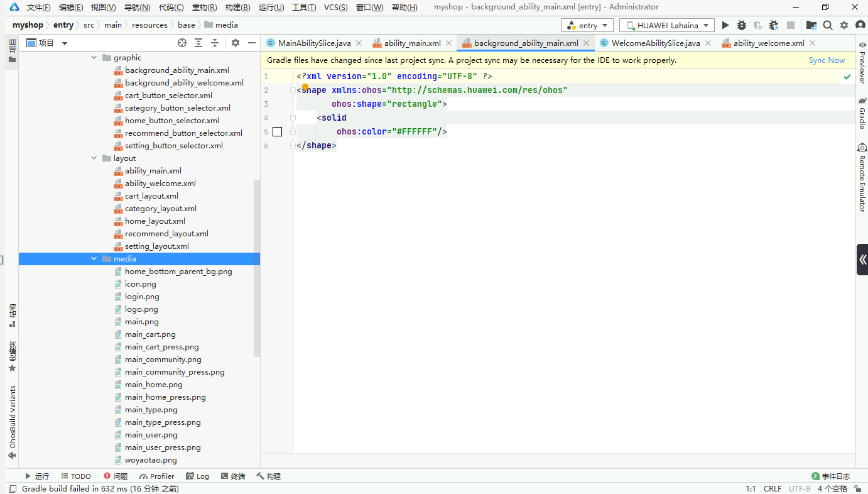The height and width of the screenshot is (494, 868).
Task: Fold the solid tag at line 4
Action: [x=293, y=118]
